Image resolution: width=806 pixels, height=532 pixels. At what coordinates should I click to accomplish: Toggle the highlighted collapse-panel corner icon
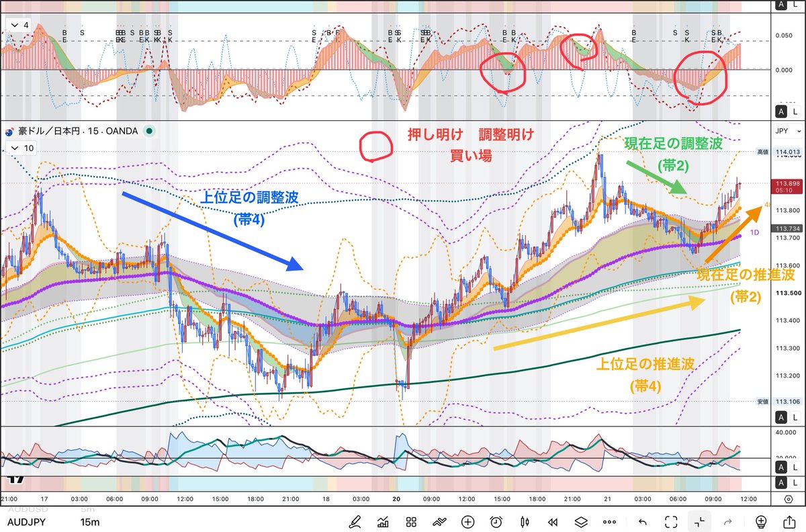(x=699, y=521)
